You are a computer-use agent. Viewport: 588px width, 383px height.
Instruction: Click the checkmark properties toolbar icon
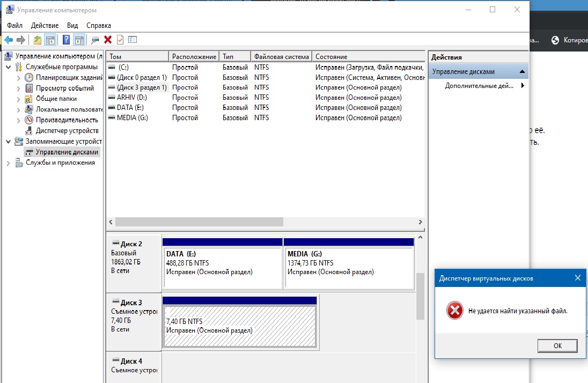[120, 40]
